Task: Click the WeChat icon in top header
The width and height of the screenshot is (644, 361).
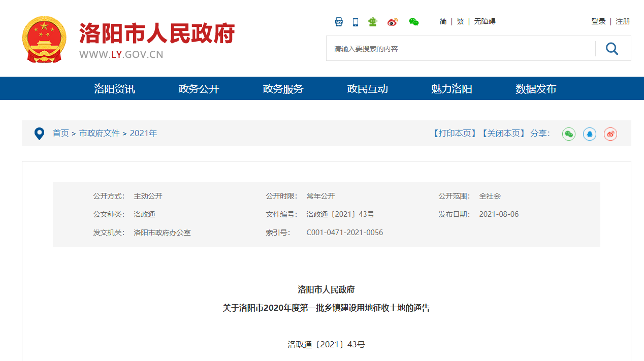Action: [x=414, y=22]
